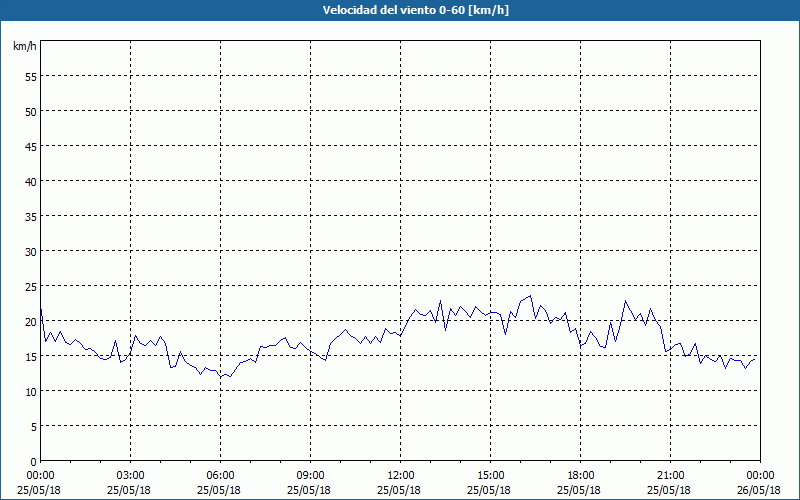Click the "25/05/18" date under 18:00
This screenshot has height=500, width=800.
coord(579,490)
